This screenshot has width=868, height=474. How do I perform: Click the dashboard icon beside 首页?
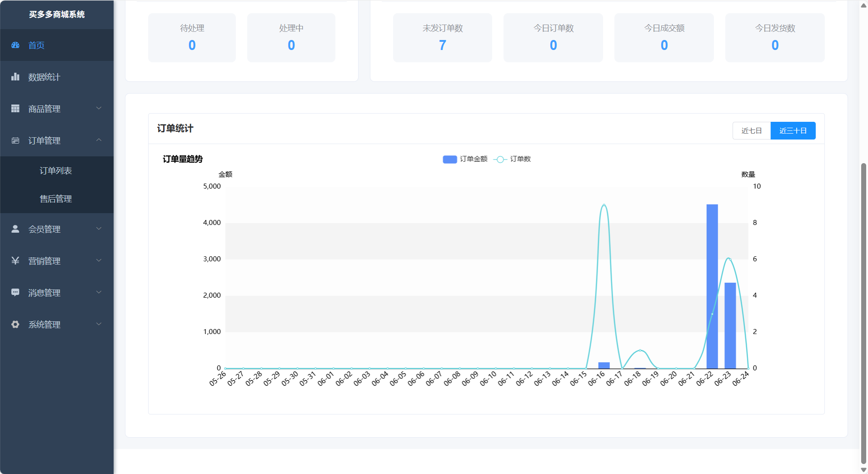(x=15, y=45)
